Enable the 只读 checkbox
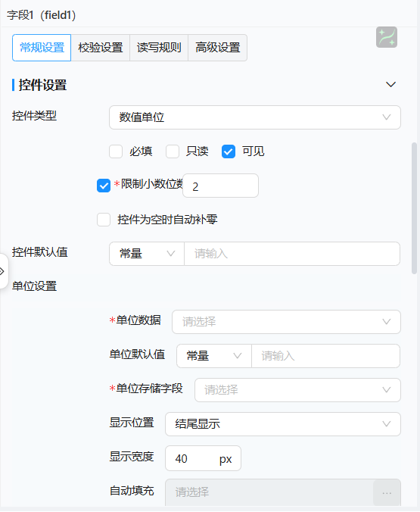The width and height of the screenshot is (420, 512). [173, 151]
